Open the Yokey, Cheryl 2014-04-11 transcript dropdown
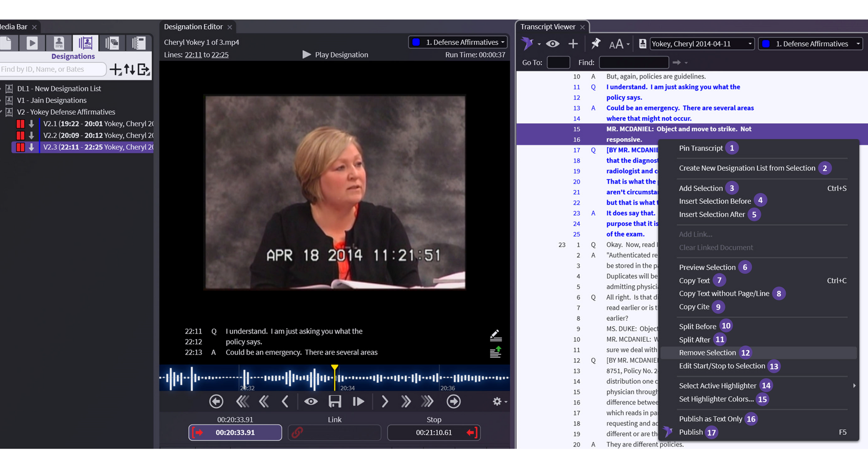Image resolution: width=868 pixels, height=470 pixels. [x=702, y=44]
